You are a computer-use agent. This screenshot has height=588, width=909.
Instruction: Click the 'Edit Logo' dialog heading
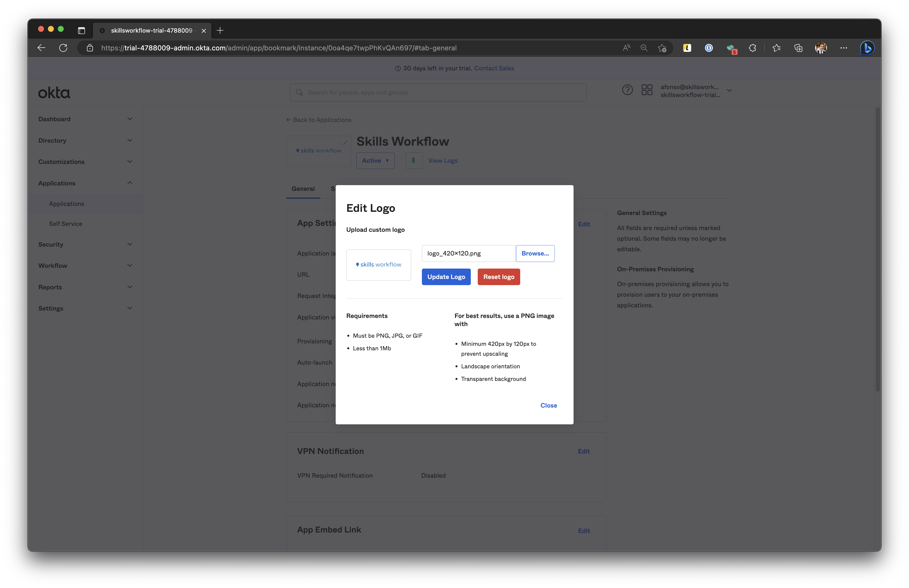[x=371, y=208]
